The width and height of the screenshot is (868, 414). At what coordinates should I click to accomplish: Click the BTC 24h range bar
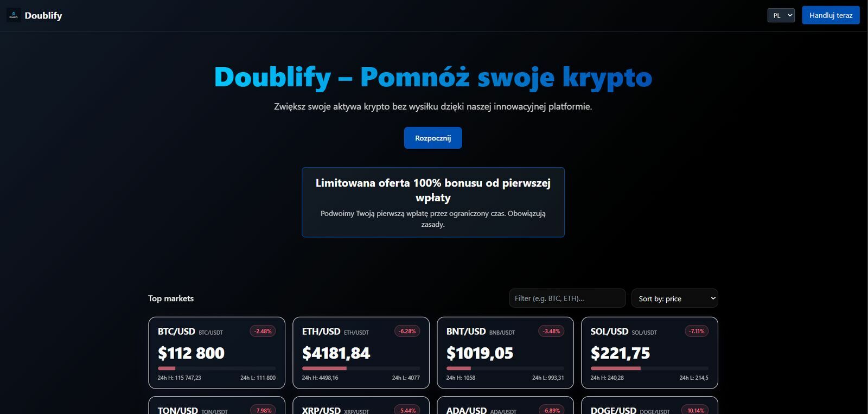coord(216,368)
